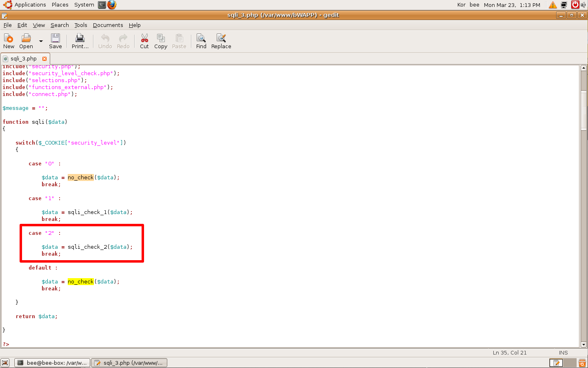Expand the recent files dropdown arrow

[41, 41]
